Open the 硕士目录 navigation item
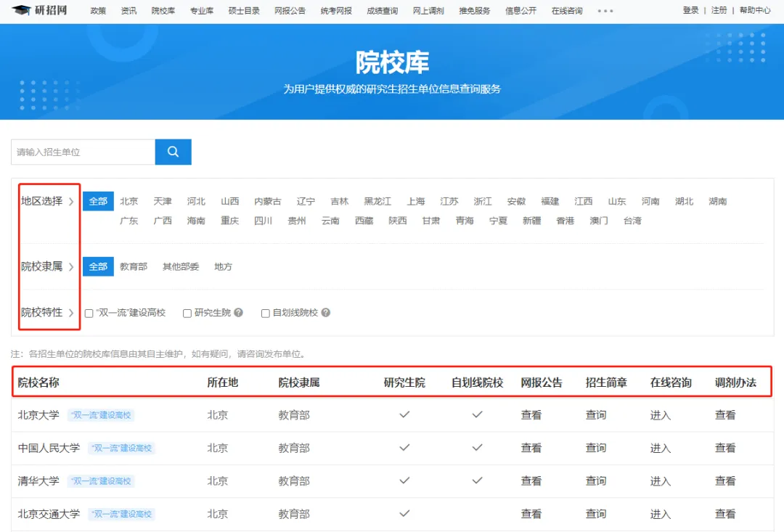The width and height of the screenshot is (784, 532). tap(244, 10)
